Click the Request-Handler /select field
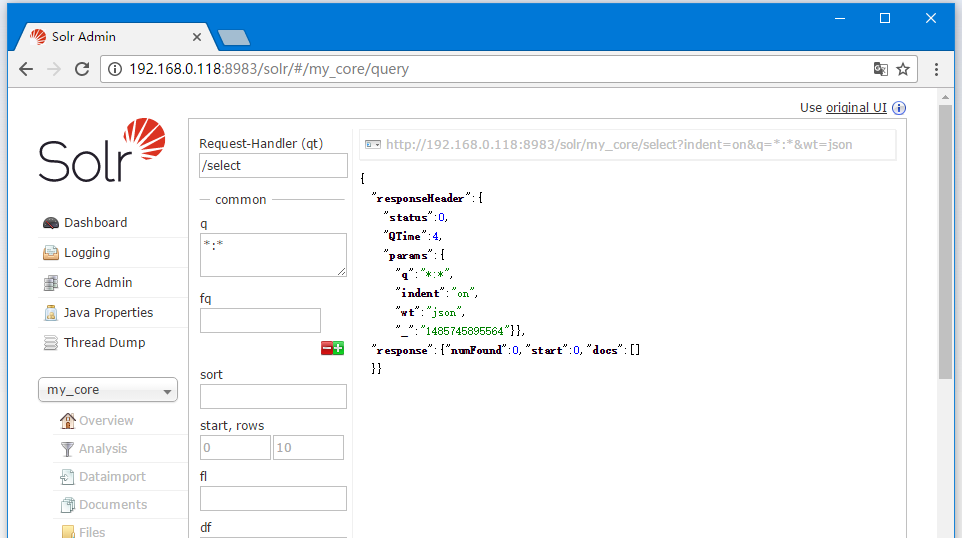 pos(274,166)
